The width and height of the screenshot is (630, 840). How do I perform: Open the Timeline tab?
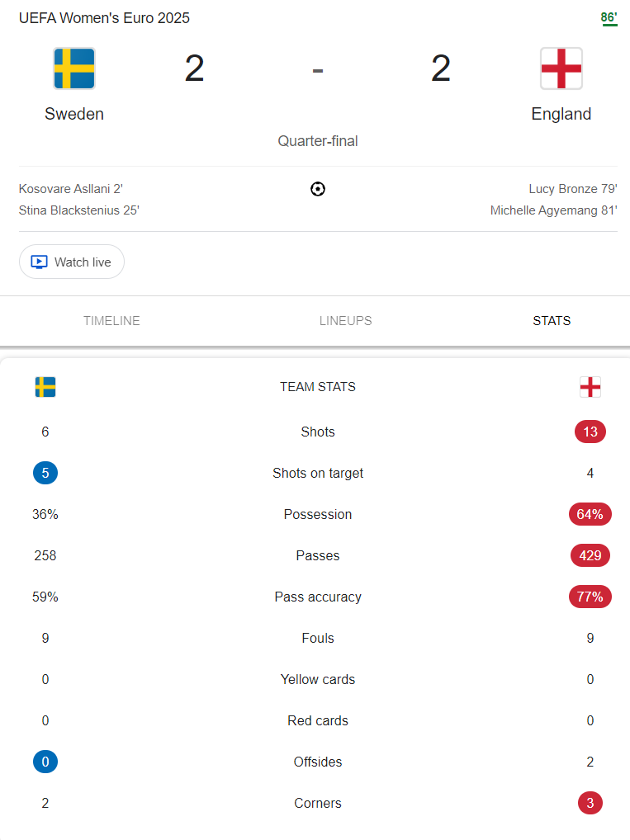[x=111, y=321]
